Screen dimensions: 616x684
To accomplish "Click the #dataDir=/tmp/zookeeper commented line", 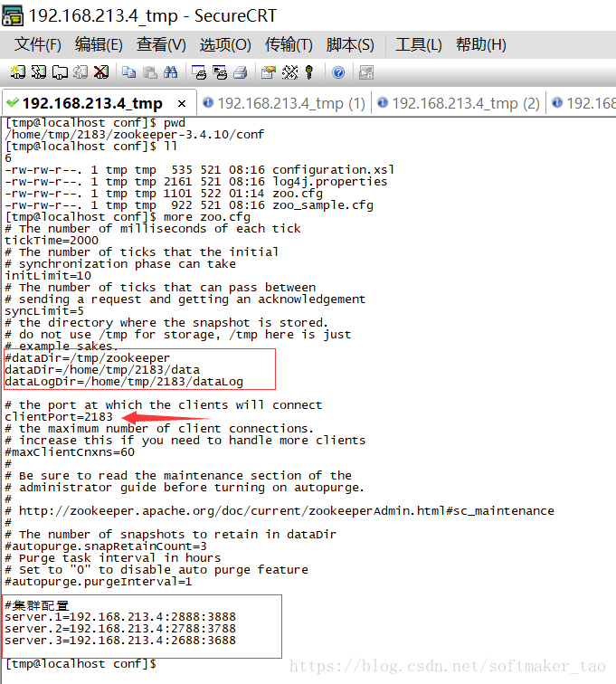I will (x=87, y=357).
